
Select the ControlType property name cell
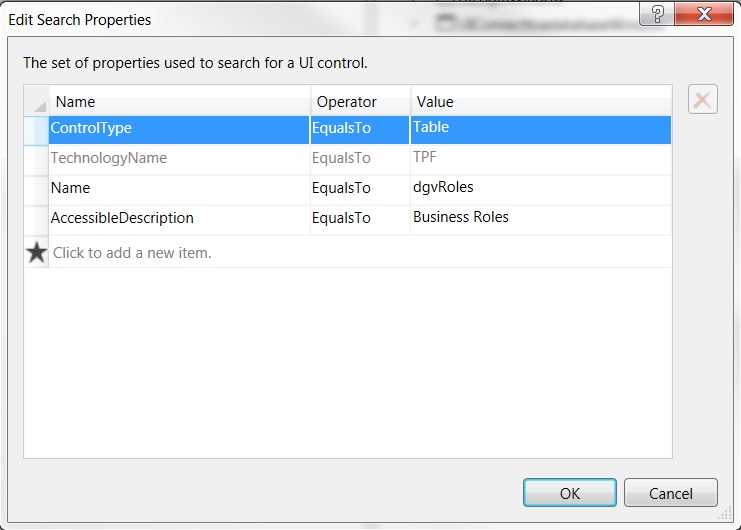tap(180, 129)
